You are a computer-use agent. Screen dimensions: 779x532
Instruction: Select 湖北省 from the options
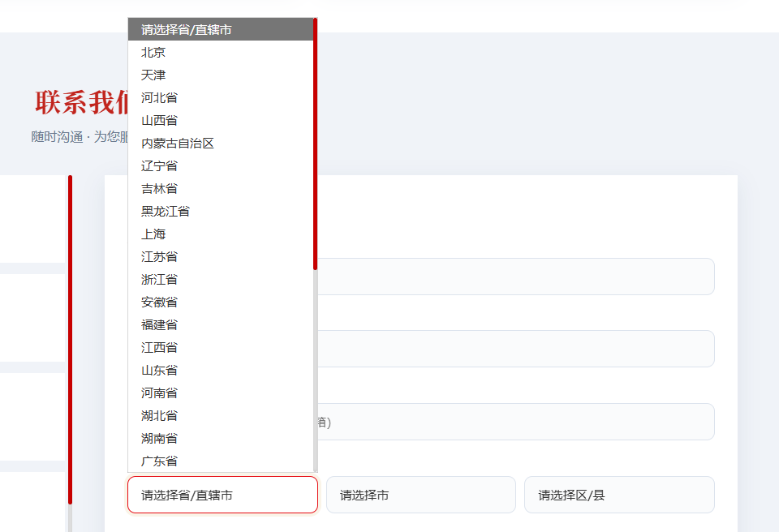(221, 416)
